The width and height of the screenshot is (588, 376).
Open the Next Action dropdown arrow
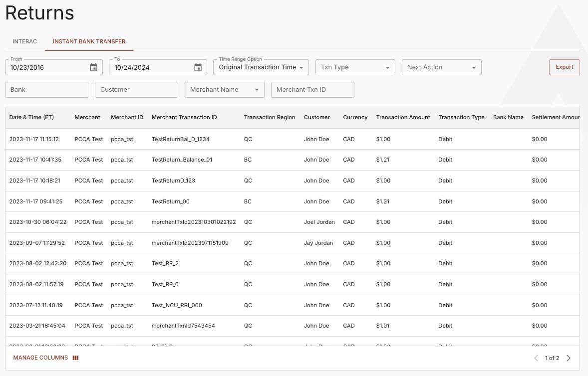[474, 67]
